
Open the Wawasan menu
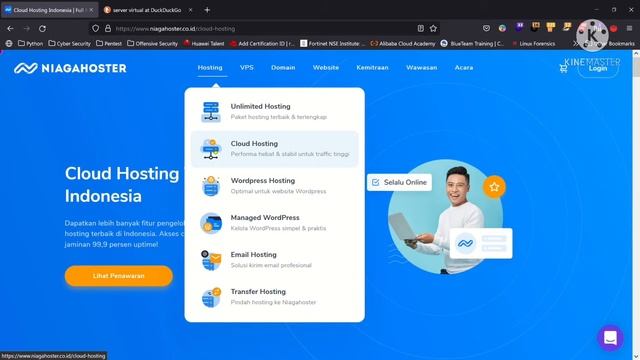point(422,68)
